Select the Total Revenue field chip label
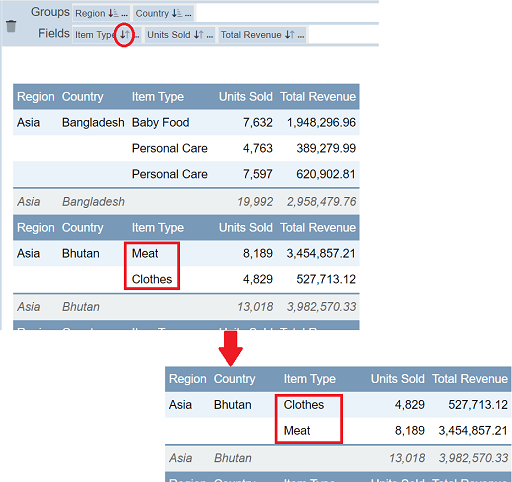This screenshot has height=482, width=512. [x=251, y=35]
